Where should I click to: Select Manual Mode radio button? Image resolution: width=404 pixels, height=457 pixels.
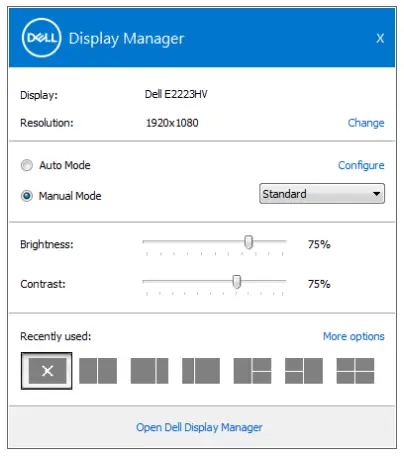(x=27, y=196)
